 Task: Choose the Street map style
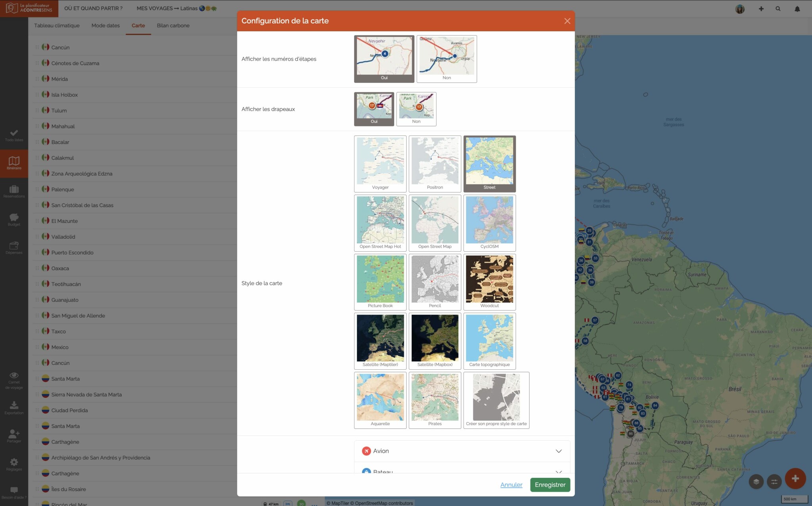(490, 164)
